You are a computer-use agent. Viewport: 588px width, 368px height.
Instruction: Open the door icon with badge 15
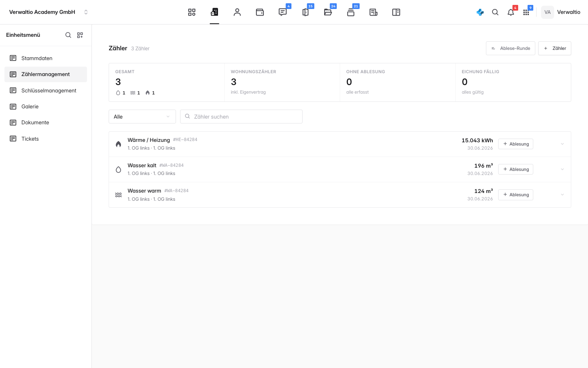coord(305,12)
